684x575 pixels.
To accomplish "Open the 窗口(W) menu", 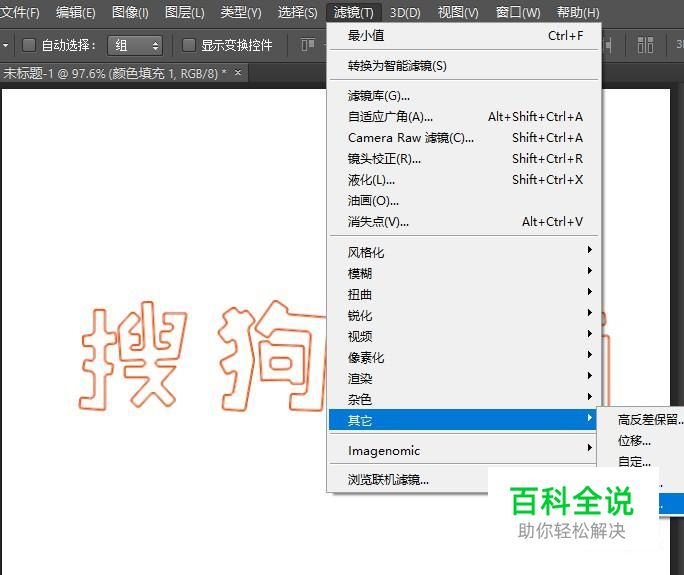I will coord(518,12).
